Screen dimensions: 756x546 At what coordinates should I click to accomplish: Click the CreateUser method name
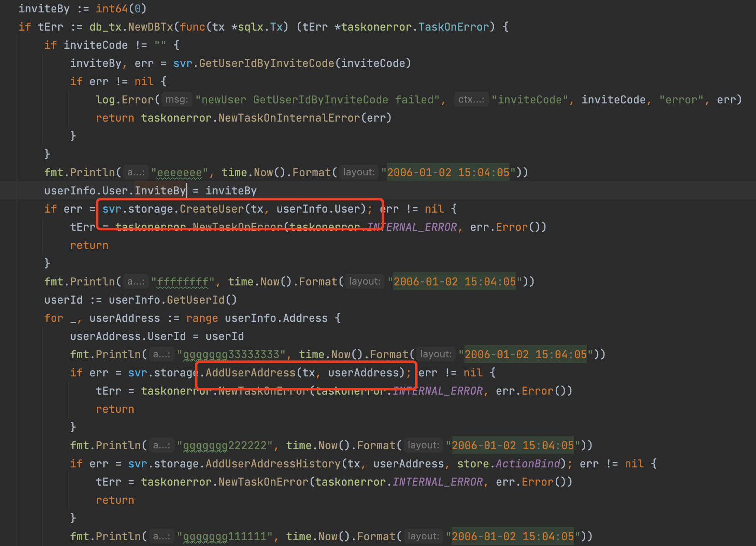[x=212, y=209]
